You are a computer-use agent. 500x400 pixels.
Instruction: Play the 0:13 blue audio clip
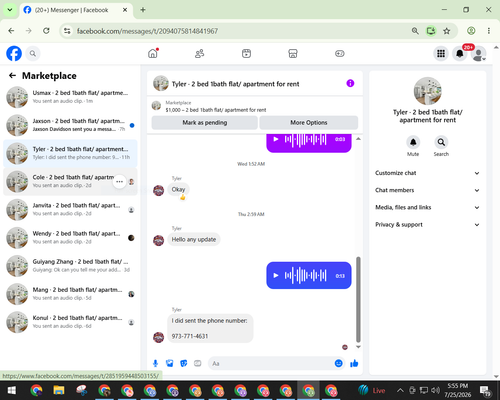click(276, 275)
